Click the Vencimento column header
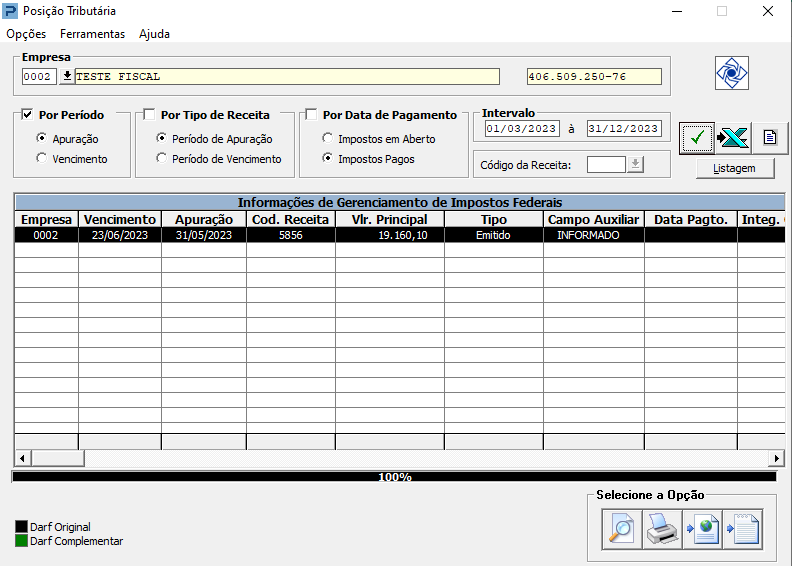The height and width of the screenshot is (566, 792). tap(120, 220)
